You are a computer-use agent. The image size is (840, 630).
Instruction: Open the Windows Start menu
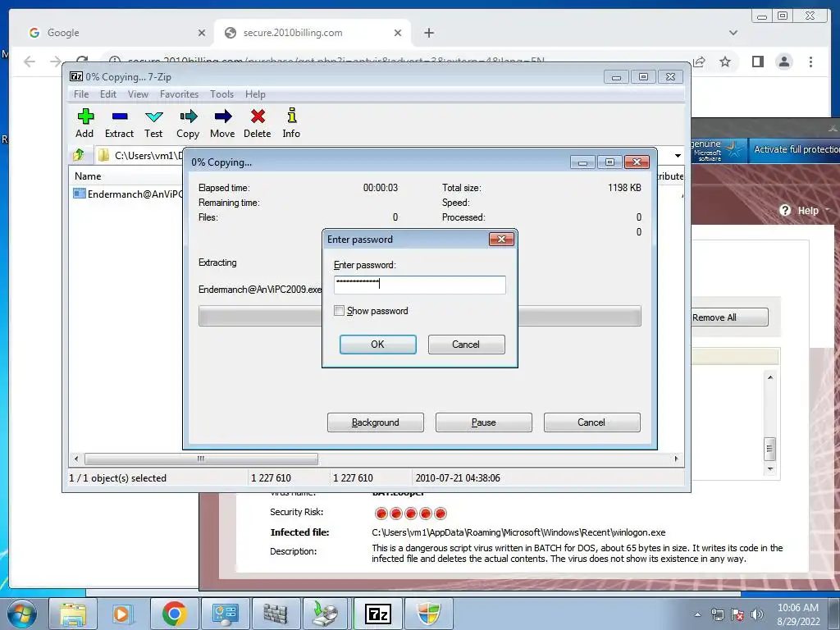(22, 614)
